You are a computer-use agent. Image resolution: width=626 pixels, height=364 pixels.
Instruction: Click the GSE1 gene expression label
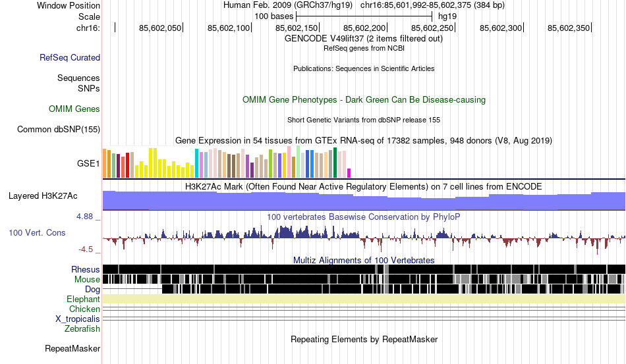[88, 163]
